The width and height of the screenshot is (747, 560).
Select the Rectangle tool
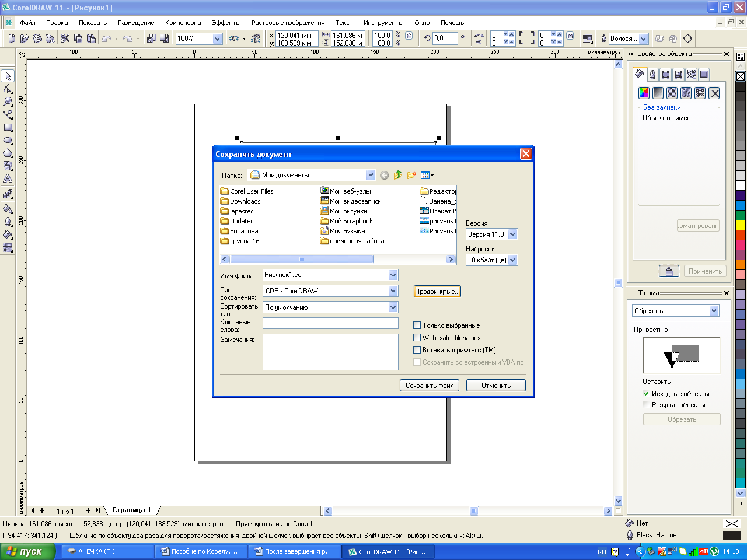(x=8, y=127)
